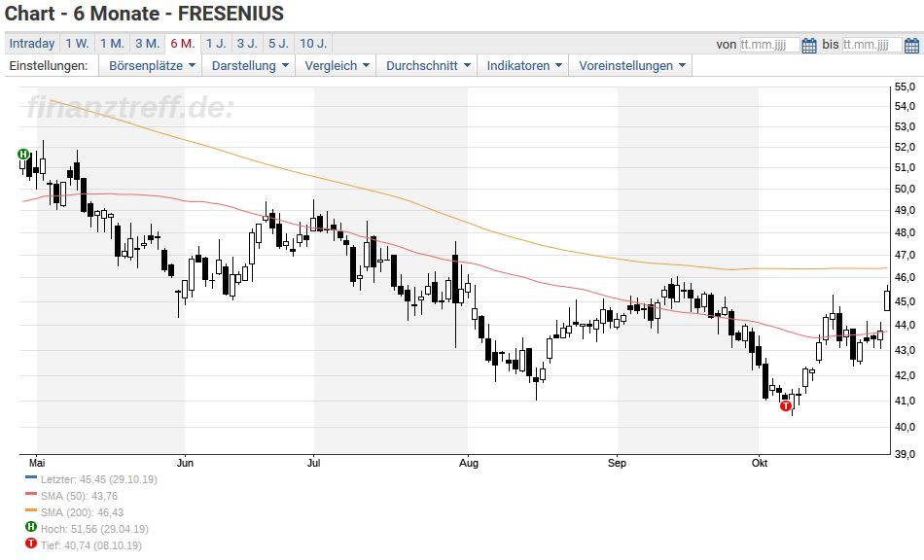Click the 'Tief: 40,74 (08.10.19)' legend text
Viewport: 924px width, 560px height.
[91, 545]
